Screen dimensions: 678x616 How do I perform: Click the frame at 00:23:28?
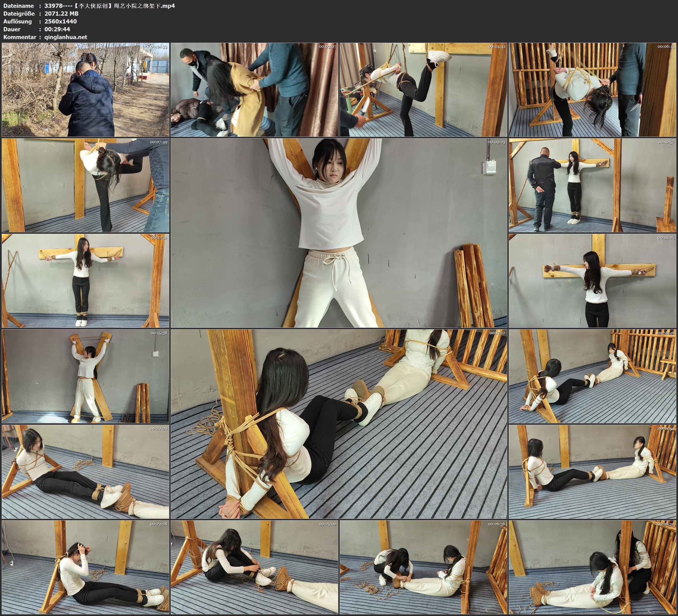pyautogui.click(x=85, y=567)
